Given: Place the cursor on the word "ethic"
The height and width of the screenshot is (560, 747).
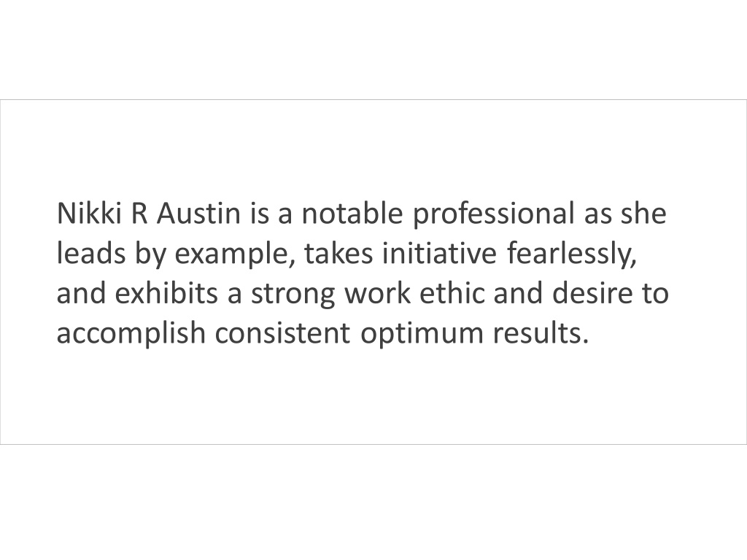Looking at the screenshot, I should point(451,293).
